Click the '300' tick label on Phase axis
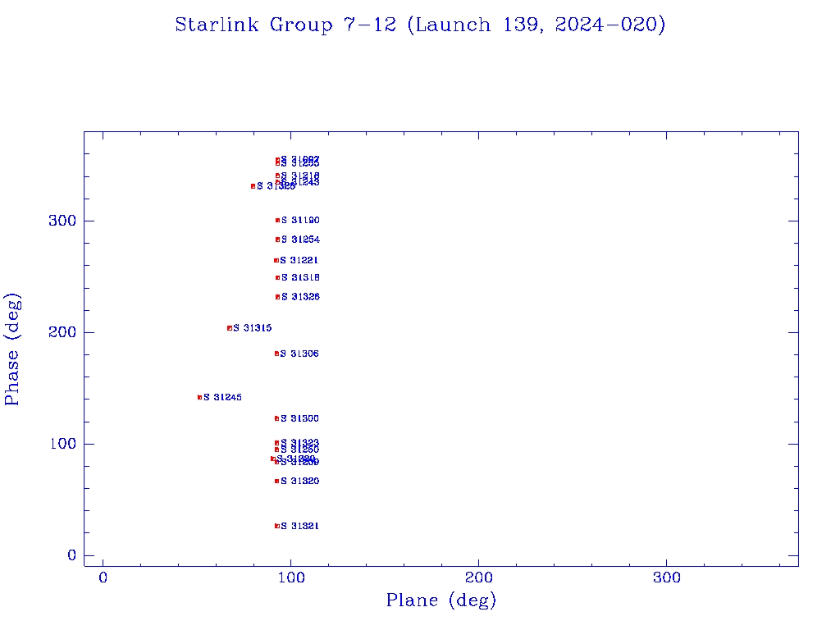This screenshot has height=630, width=840. click(62, 221)
